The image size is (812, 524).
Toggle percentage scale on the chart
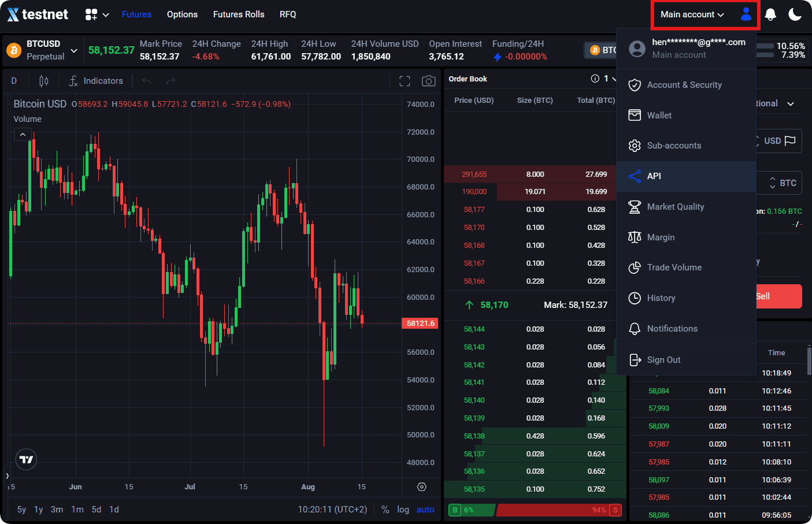point(385,510)
